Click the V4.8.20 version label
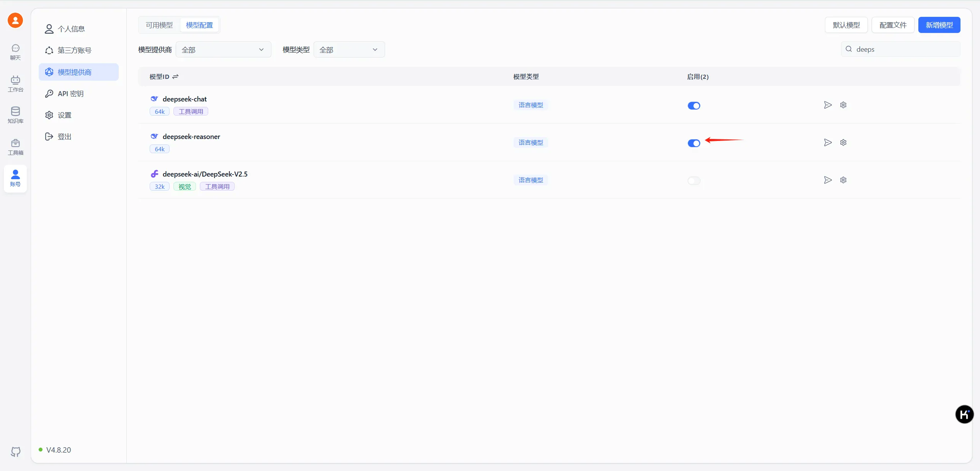This screenshot has height=471, width=980. [x=59, y=450]
